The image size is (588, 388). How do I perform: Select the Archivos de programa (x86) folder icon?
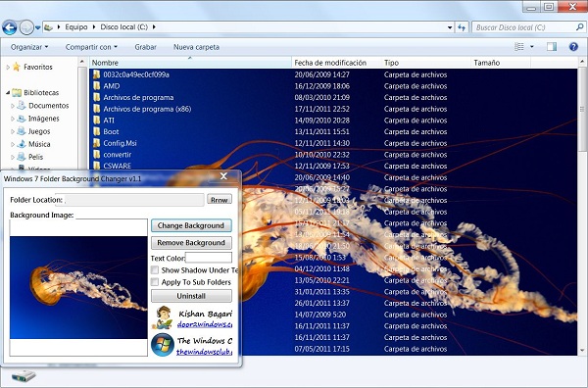point(97,109)
